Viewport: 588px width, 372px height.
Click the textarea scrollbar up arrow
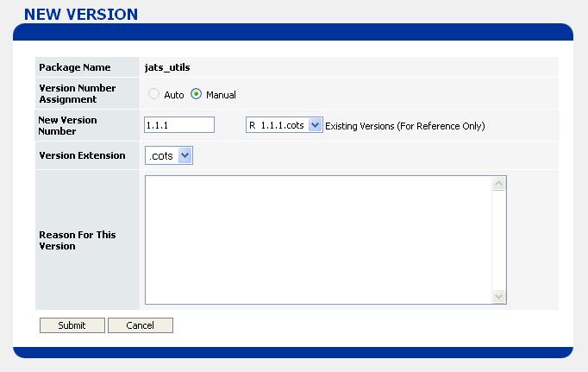(x=498, y=184)
